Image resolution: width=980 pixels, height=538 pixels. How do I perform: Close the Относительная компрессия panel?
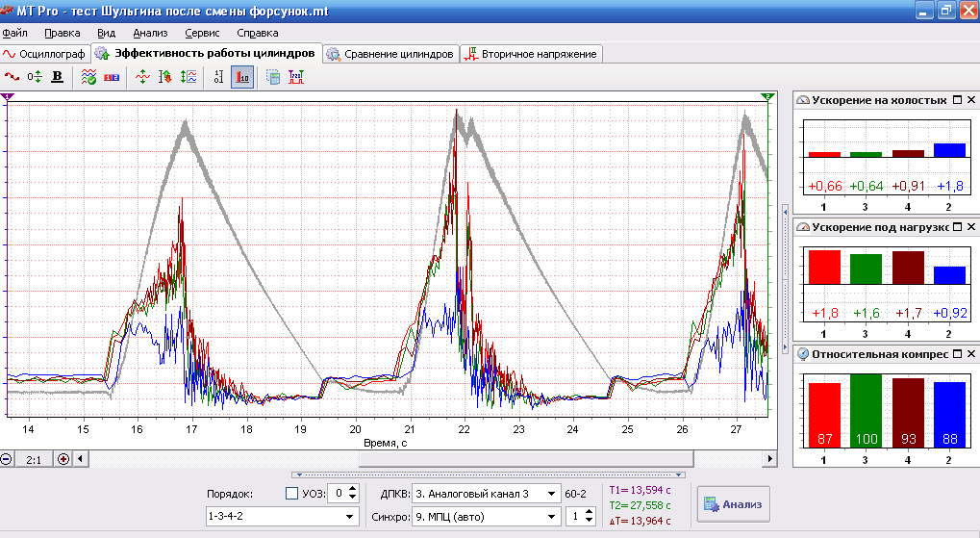click(971, 354)
